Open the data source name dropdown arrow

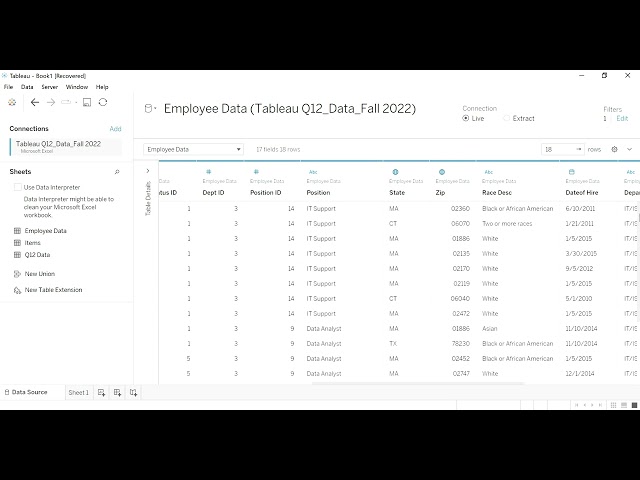pos(156,109)
